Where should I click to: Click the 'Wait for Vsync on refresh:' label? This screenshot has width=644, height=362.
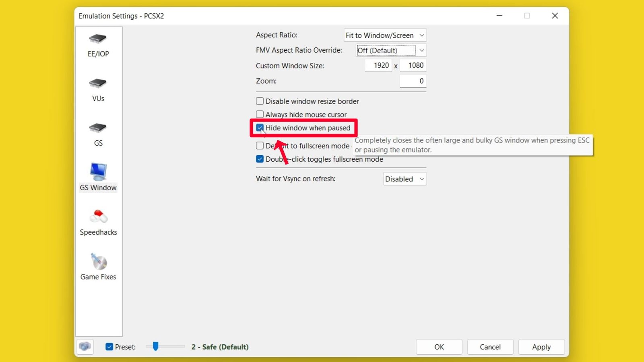point(296,179)
